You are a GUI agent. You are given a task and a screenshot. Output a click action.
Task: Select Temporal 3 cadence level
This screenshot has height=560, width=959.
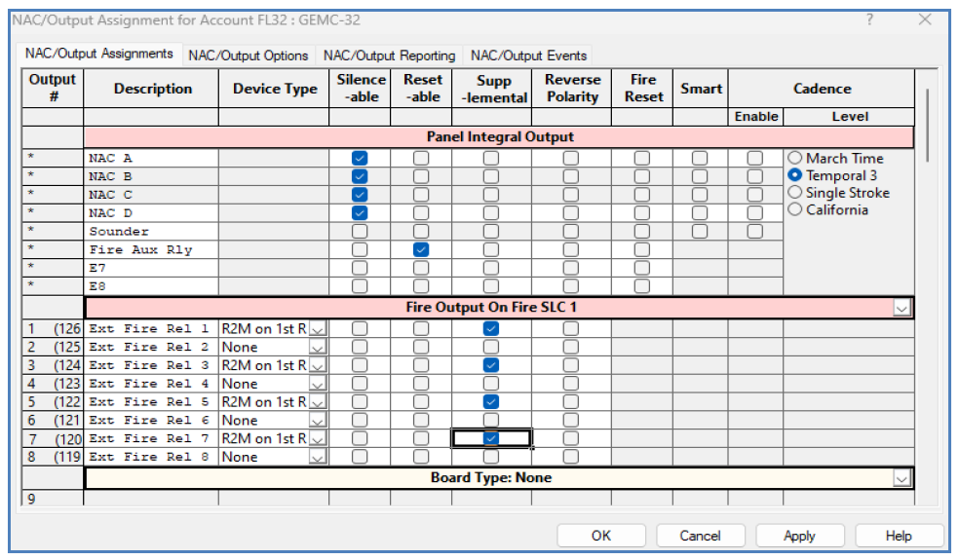click(x=794, y=175)
